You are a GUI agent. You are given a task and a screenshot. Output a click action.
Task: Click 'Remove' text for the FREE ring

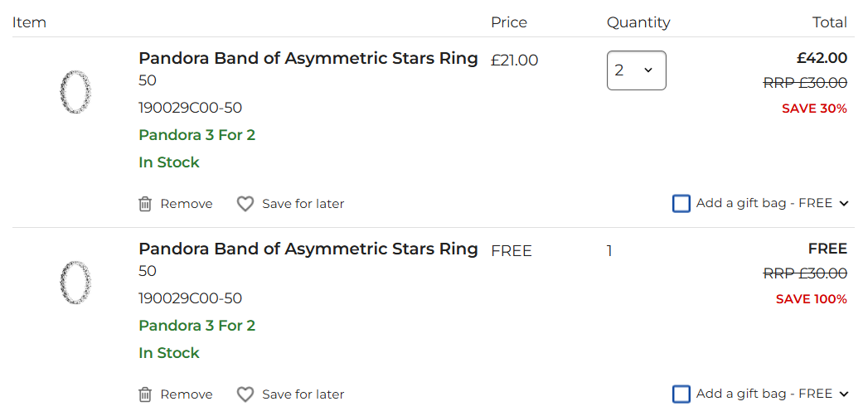[187, 394]
